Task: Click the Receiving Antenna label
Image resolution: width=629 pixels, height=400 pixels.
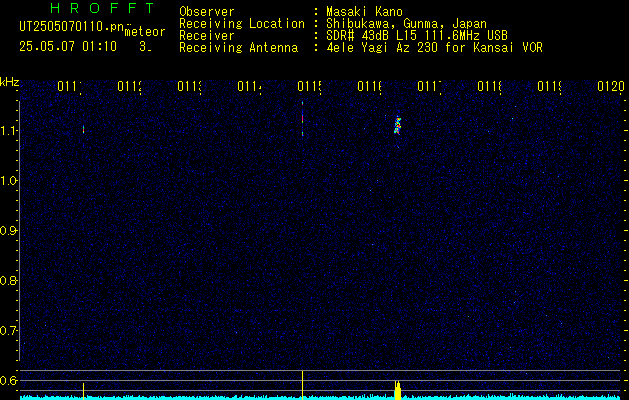Action: (x=238, y=48)
